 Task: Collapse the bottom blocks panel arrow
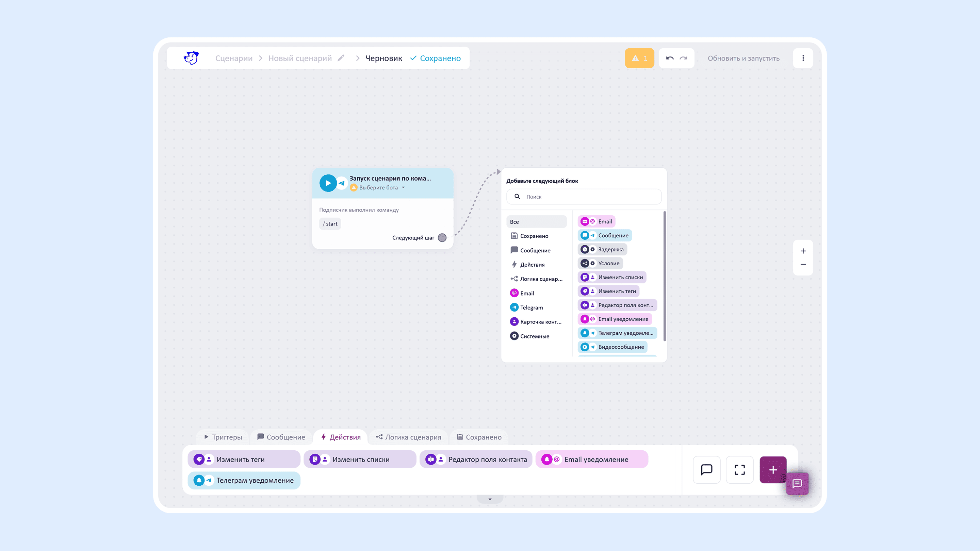coord(490,499)
